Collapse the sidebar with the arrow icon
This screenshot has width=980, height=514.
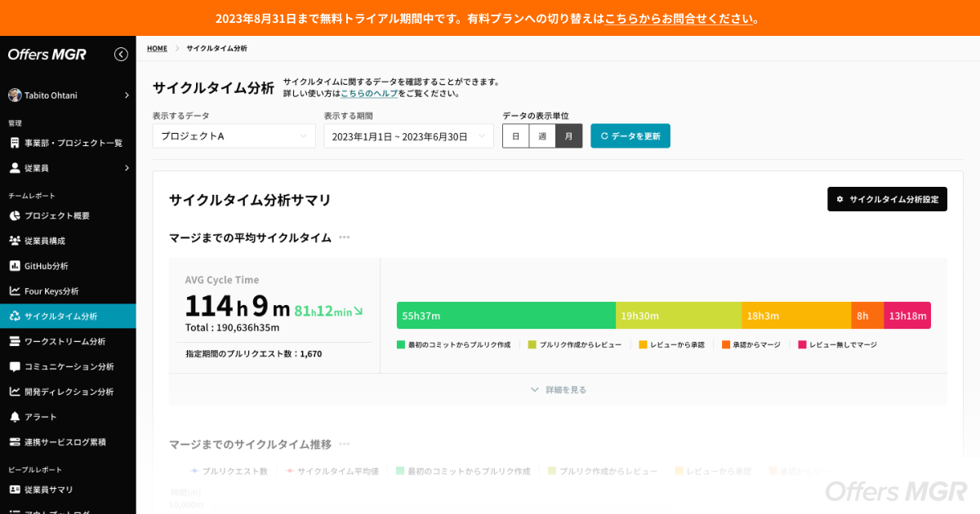(121, 55)
